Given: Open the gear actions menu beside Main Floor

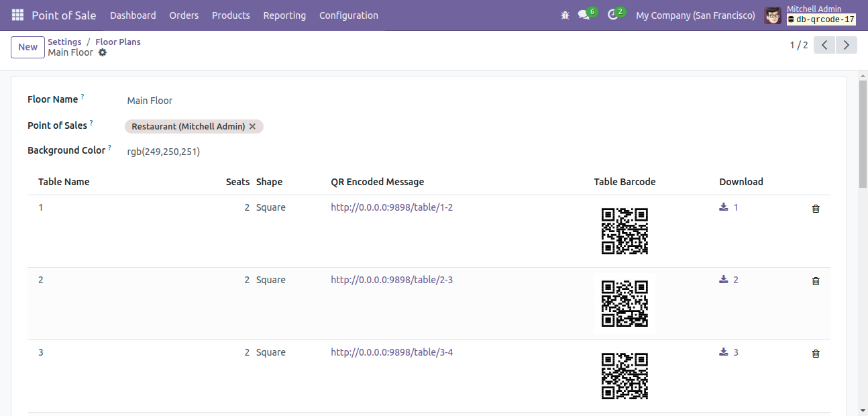Looking at the screenshot, I should click(x=103, y=52).
